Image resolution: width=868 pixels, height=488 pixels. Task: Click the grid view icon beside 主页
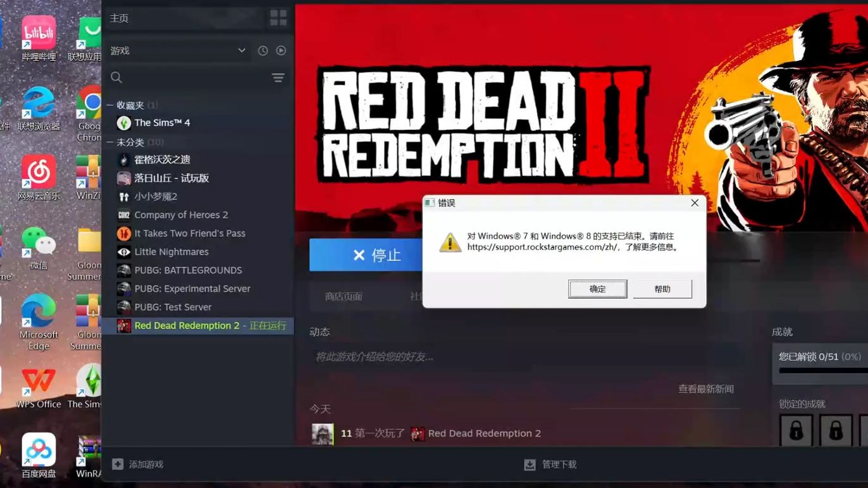point(278,18)
